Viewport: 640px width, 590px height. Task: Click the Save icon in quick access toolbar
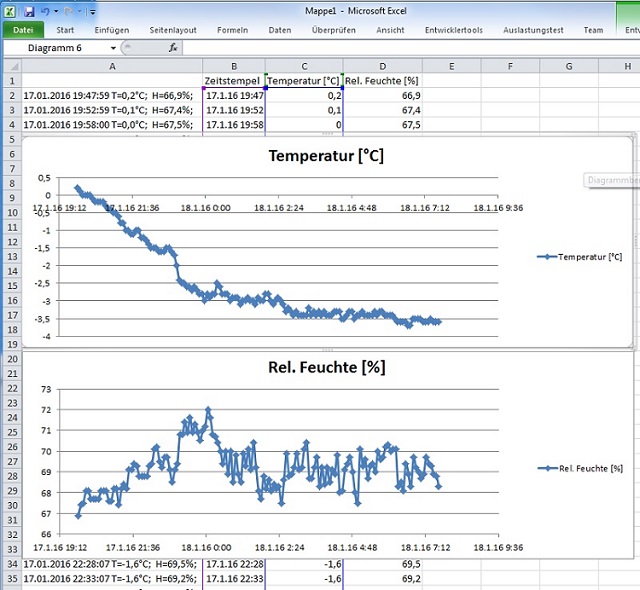pos(29,11)
